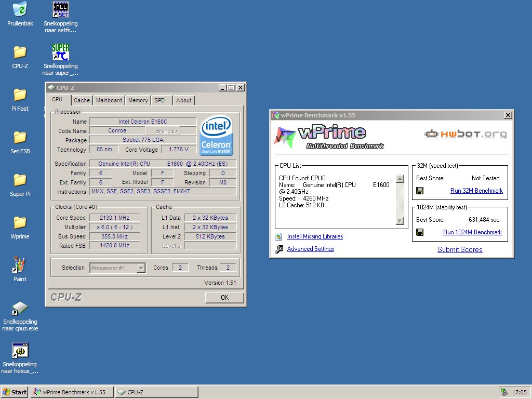
Task: Expand the Processor #1 selection dropdown
Action: tap(141, 268)
